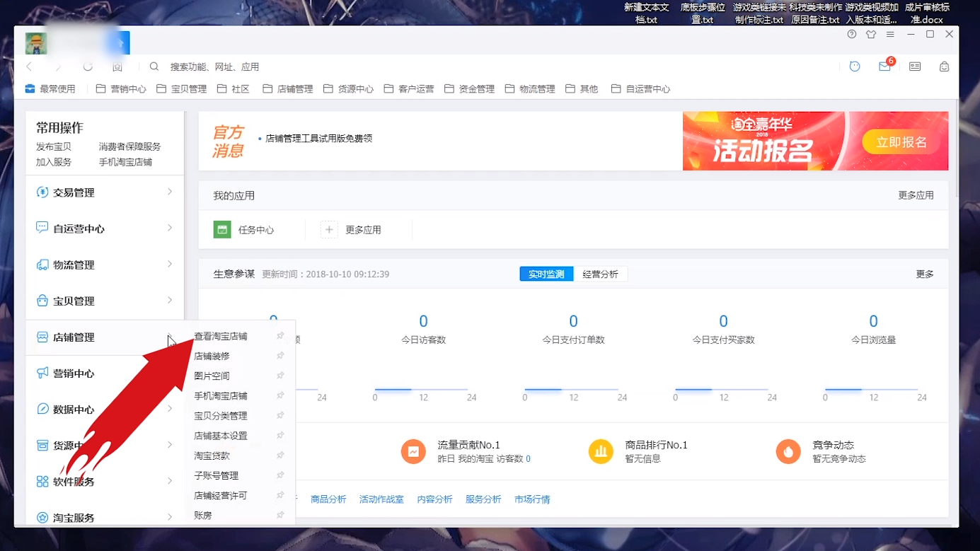Expand the 自运营中心 chevron
Viewport: 980px width, 551px height.
[x=170, y=228]
